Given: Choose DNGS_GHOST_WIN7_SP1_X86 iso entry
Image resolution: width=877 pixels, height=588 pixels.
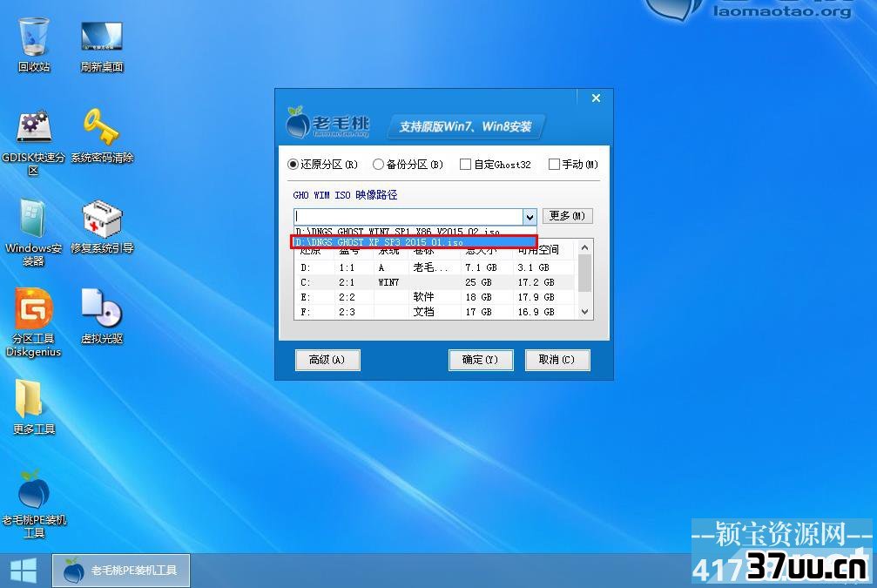Looking at the screenshot, I should point(415,231).
